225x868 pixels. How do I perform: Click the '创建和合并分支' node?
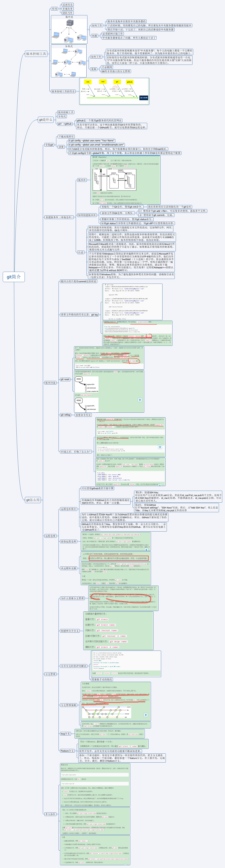70,631
